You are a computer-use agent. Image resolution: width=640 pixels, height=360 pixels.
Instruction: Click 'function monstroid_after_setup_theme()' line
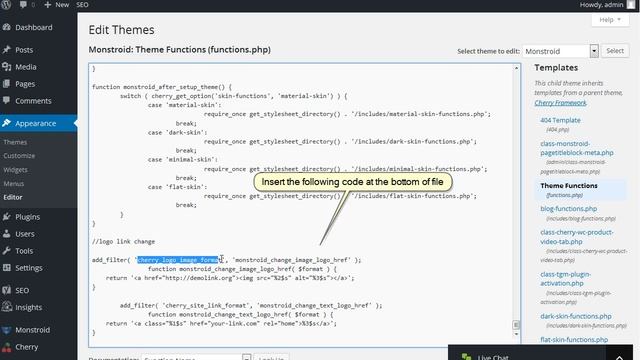click(162, 87)
